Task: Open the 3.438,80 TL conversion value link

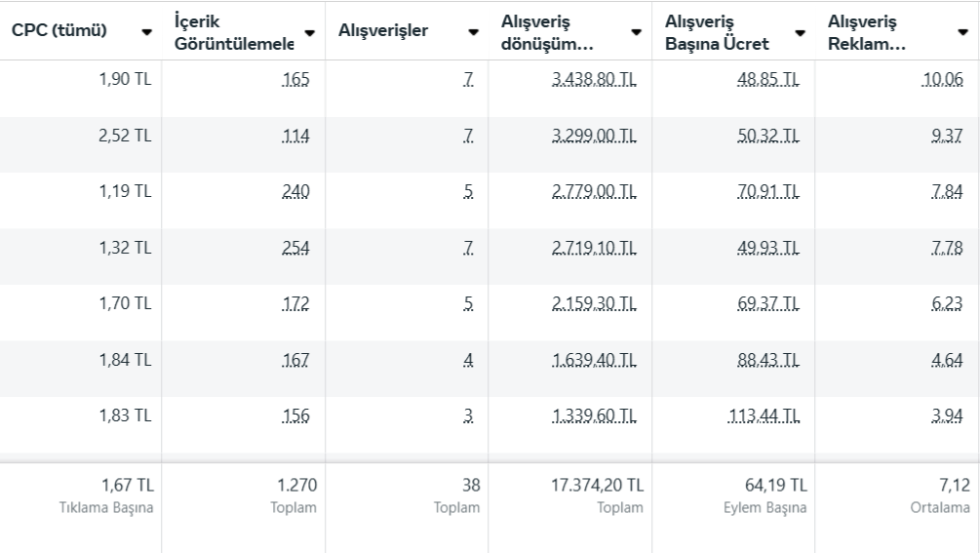Action: [x=596, y=80]
